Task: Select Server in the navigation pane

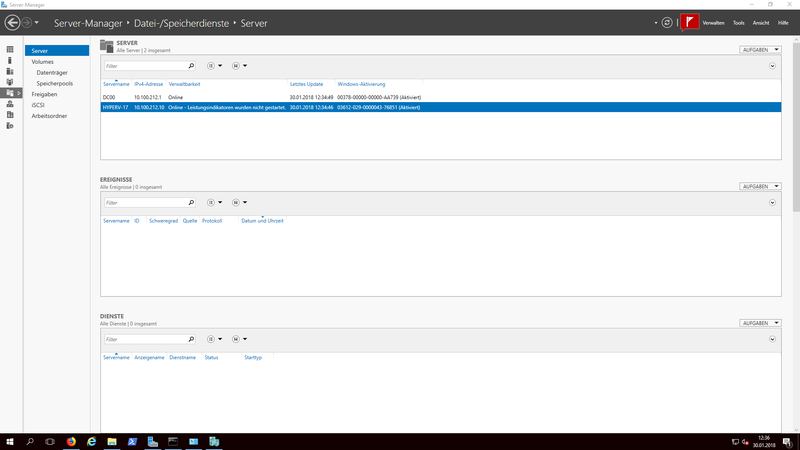Action: click(57, 51)
